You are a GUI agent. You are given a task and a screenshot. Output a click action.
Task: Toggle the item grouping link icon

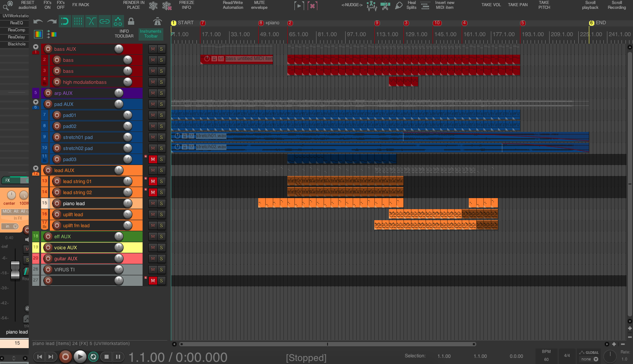[x=105, y=21]
